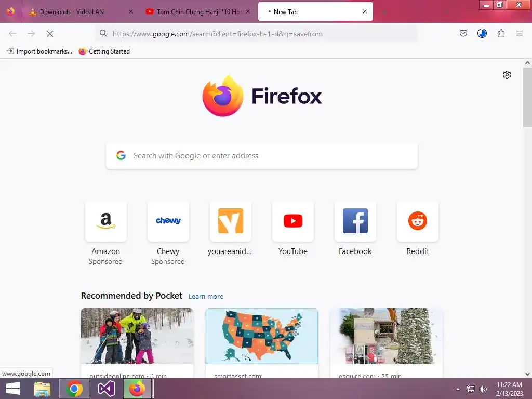
Task: Open Google Chrome from the taskbar
Action: click(x=74, y=389)
